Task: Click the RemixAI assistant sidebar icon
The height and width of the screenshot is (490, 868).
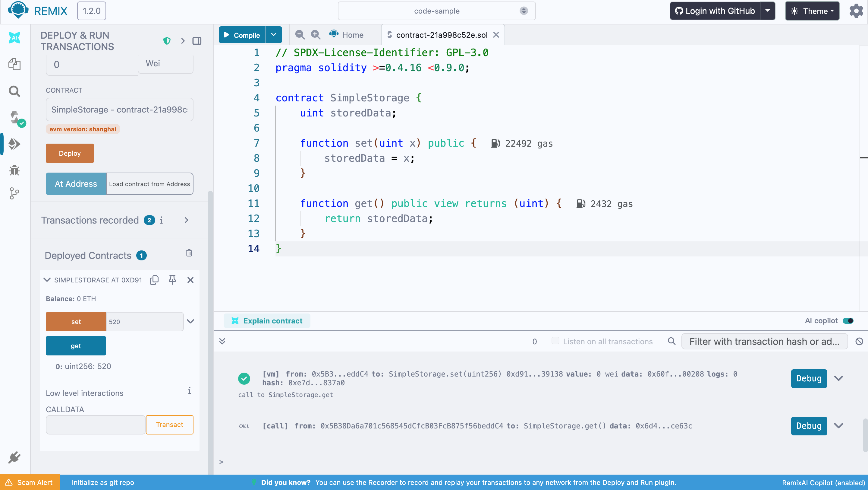Action: coord(14,38)
